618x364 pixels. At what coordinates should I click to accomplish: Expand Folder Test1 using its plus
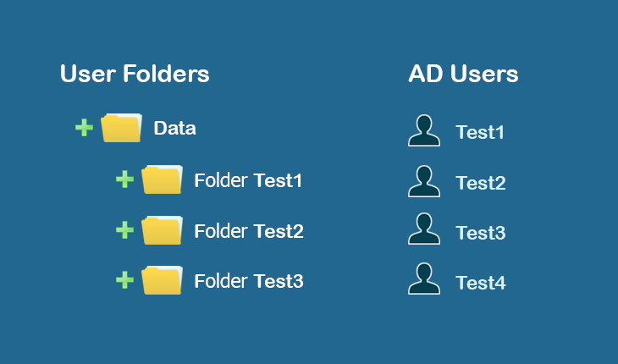pyautogui.click(x=124, y=179)
